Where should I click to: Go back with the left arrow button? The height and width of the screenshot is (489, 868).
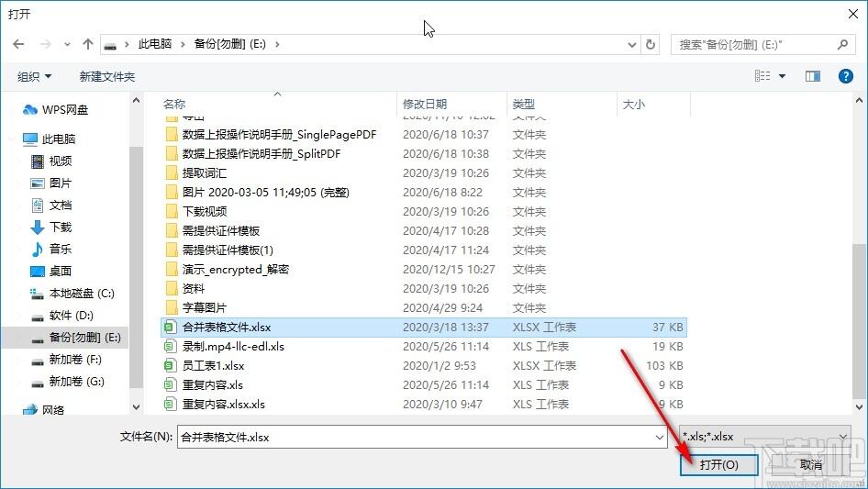click(18, 44)
